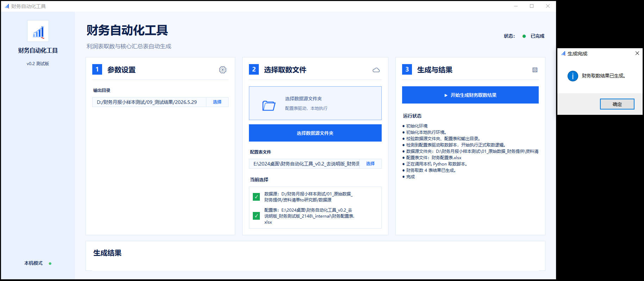Viewport: 644px width, 281px height.
Task: Click the title bar app icon of main window
Action: point(7,6)
